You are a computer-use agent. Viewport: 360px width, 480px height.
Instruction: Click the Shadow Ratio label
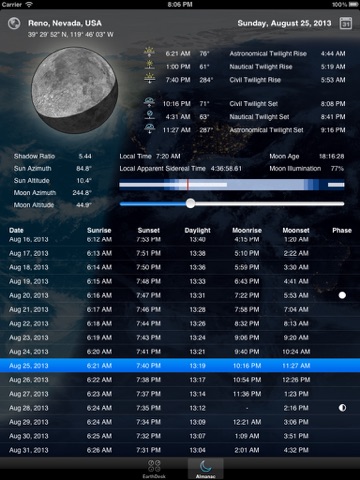(x=34, y=156)
